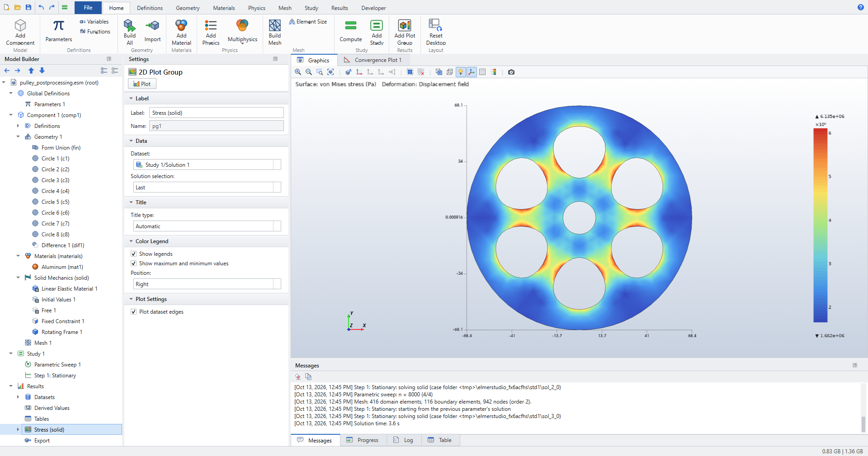The width and height of the screenshot is (868, 456).
Task: Uncheck Plot dataset edges checkbox
Action: (133, 312)
